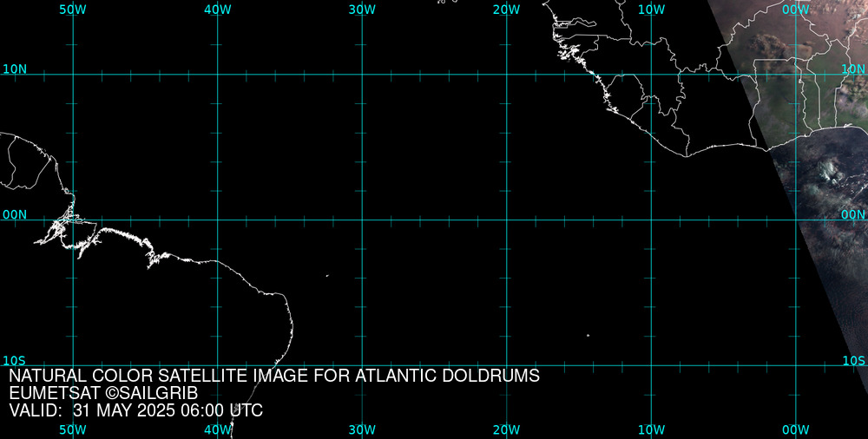This screenshot has width=868, height=439.
Task: Select the 50W label along the bottom edge
Action: 73,430
